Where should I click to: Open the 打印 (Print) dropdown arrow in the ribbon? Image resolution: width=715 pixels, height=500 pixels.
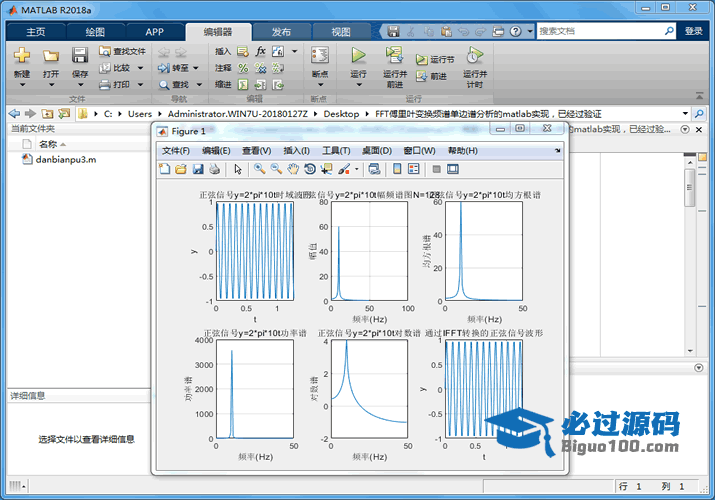tap(140, 85)
